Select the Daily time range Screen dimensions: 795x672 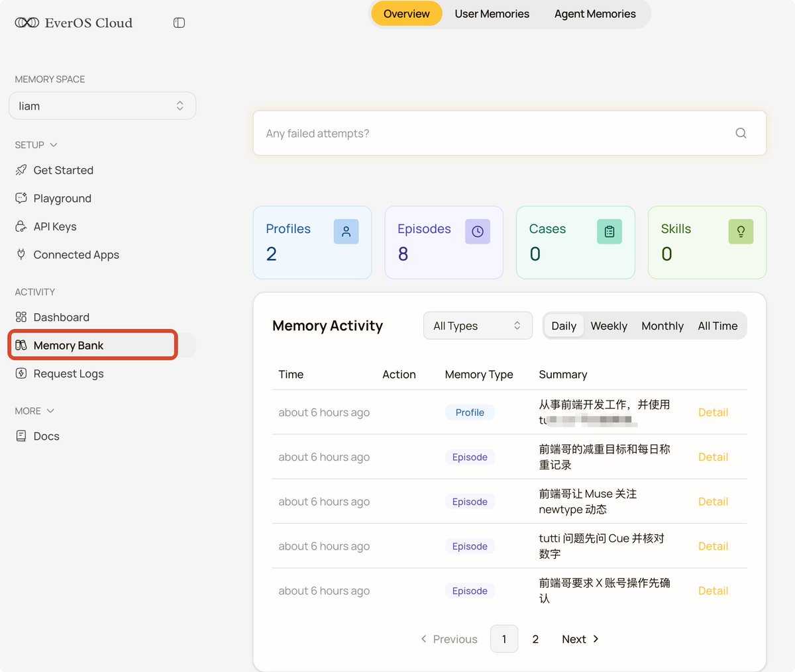[x=564, y=326]
